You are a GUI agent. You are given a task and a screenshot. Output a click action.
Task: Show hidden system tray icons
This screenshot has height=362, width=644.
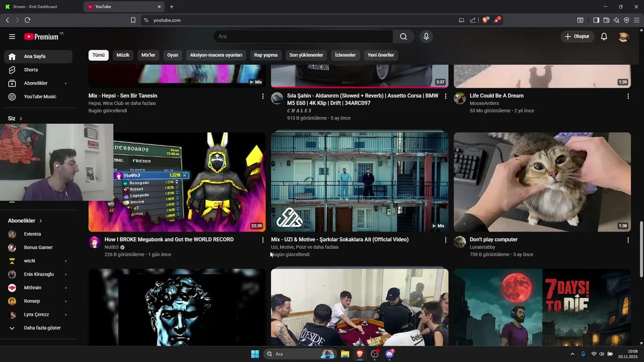[573, 354]
